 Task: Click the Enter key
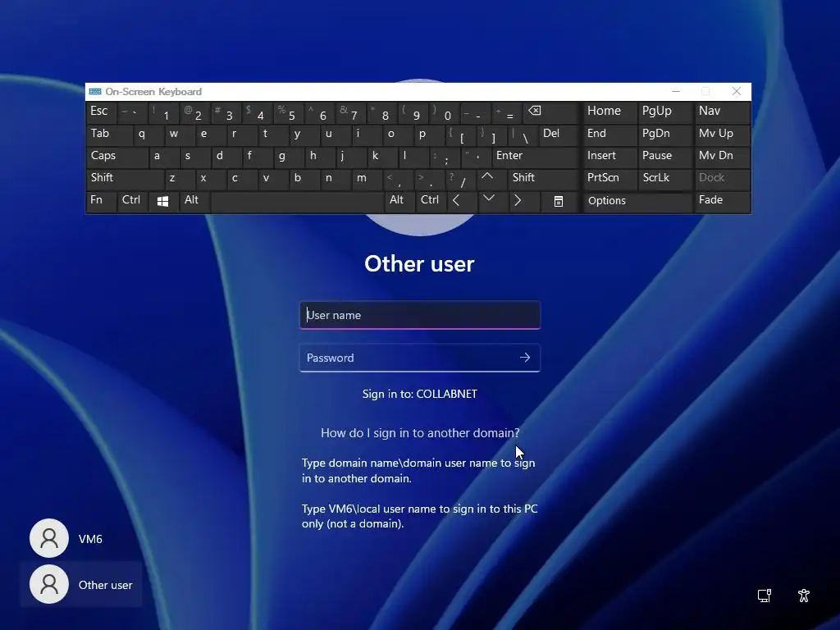coord(535,156)
